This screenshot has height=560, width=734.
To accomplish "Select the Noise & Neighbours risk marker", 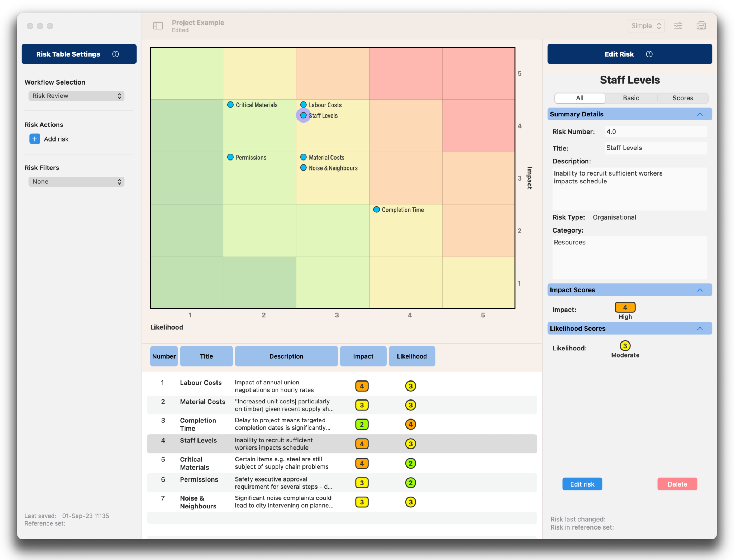I will 304,168.
